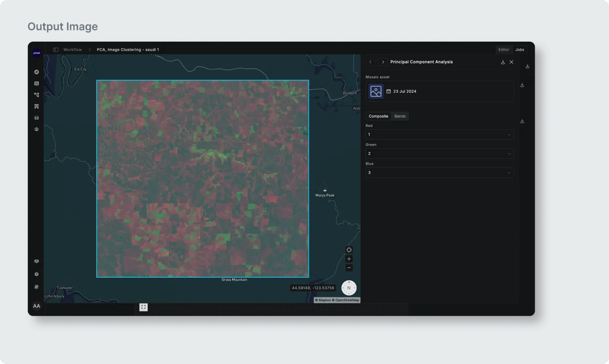Open the AA user avatar
The height and width of the screenshot is (364, 609).
click(36, 306)
